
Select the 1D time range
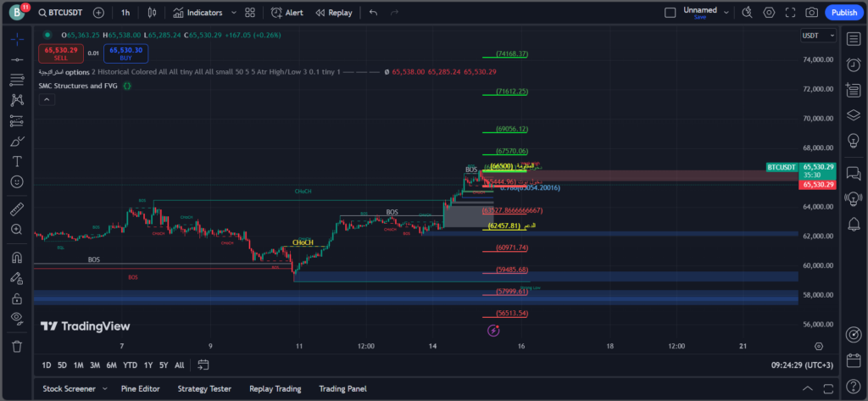pyautogui.click(x=47, y=365)
